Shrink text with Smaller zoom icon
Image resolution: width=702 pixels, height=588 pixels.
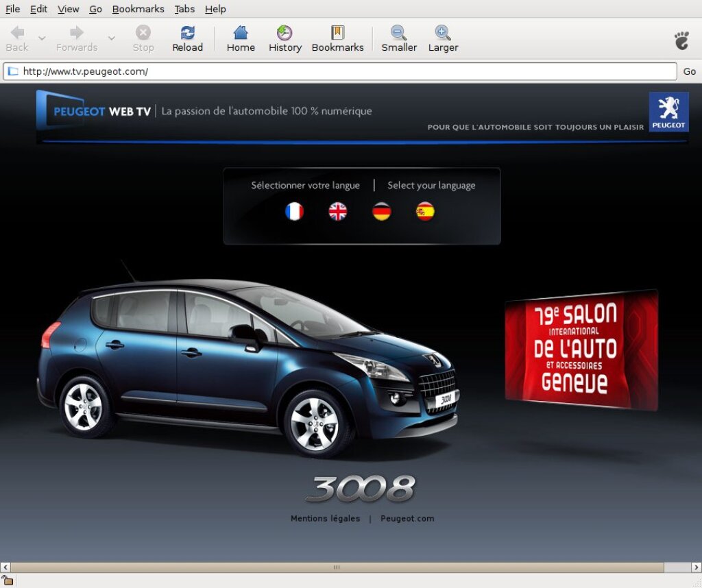pyautogui.click(x=399, y=33)
